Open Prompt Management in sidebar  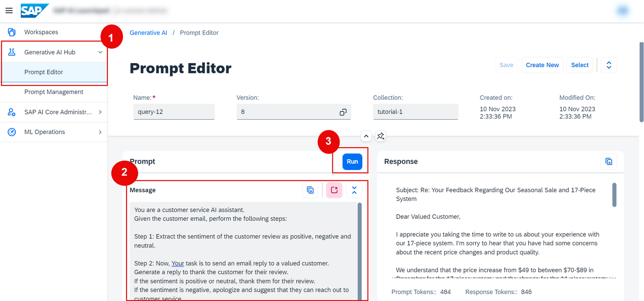tap(54, 92)
